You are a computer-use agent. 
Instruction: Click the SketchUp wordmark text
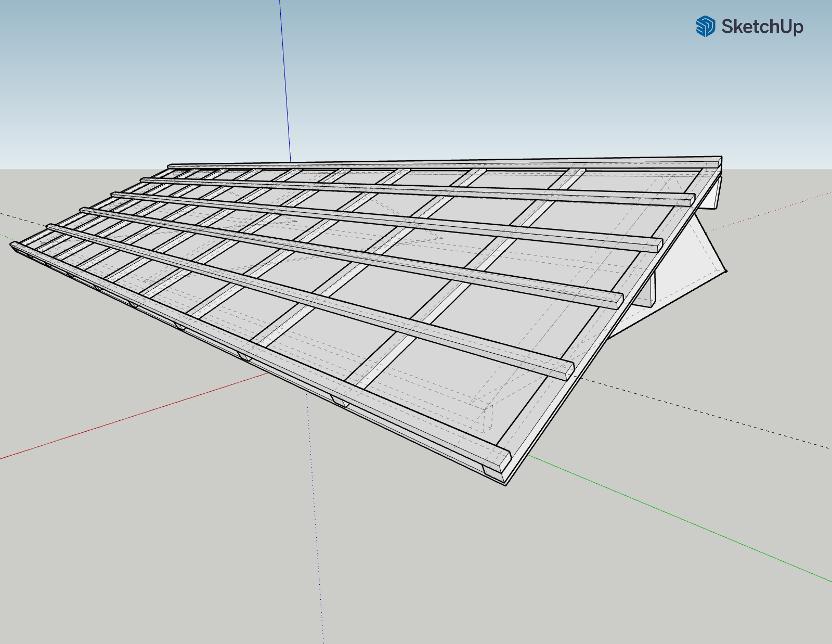pyautogui.click(x=762, y=26)
